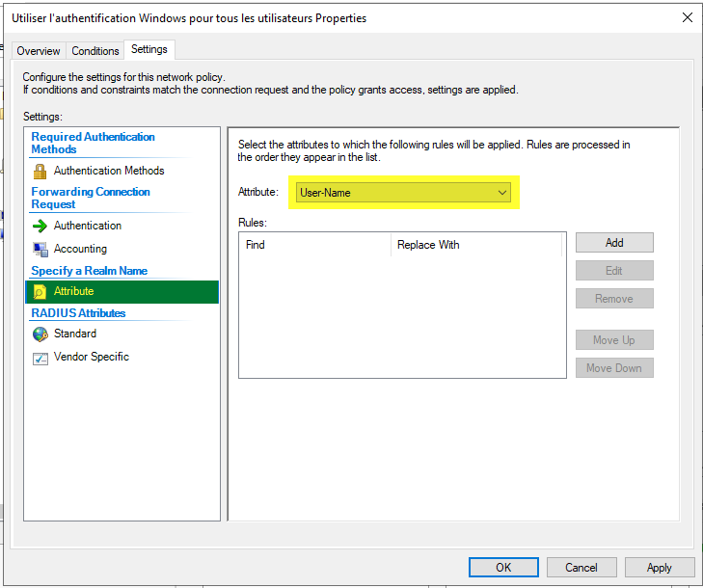Switch to the Overview tab
This screenshot has height=588, width=703.
pyautogui.click(x=39, y=51)
